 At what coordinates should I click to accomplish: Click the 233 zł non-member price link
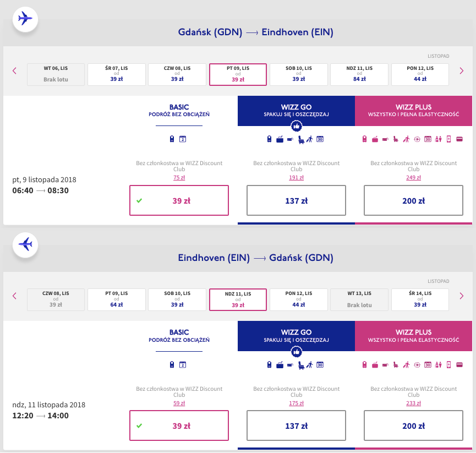pos(413,402)
